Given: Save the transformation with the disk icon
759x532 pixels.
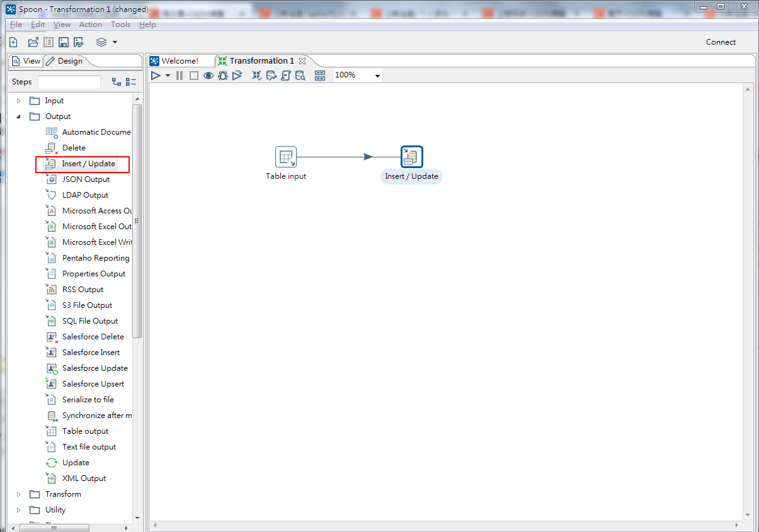Looking at the screenshot, I should (64, 42).
